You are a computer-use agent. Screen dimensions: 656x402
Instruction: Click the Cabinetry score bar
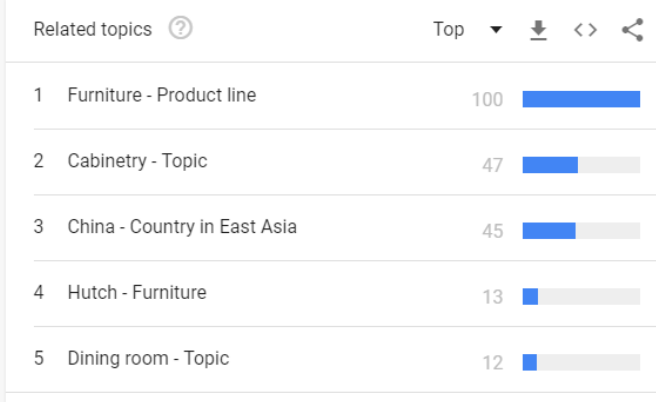point(581,165)
